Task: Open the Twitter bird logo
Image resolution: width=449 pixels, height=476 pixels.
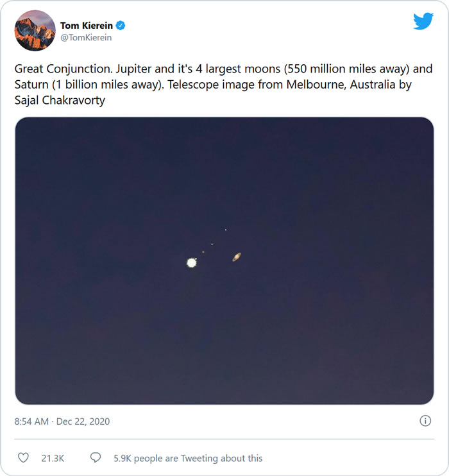Action: pyautogui.click(x=423, y=21)
